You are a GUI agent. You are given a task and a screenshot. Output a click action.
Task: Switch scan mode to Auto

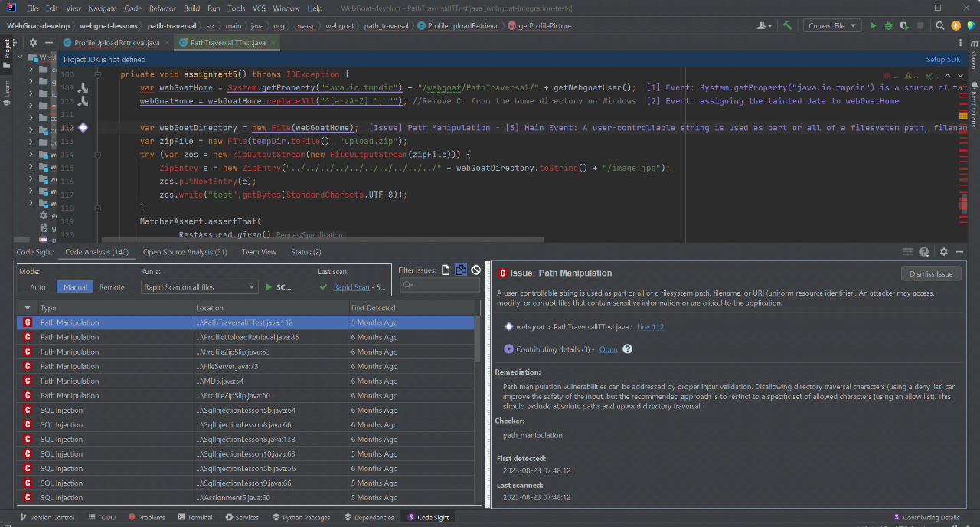pos(37,286)
